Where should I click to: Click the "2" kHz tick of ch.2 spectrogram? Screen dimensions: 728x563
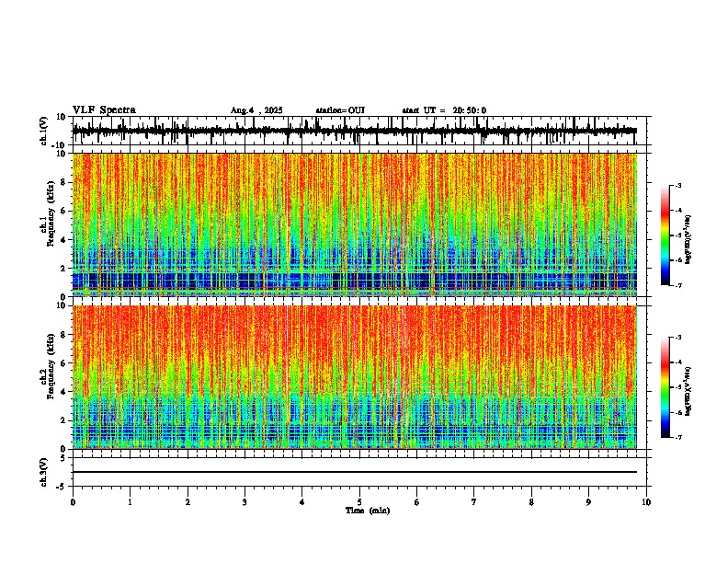63,420
